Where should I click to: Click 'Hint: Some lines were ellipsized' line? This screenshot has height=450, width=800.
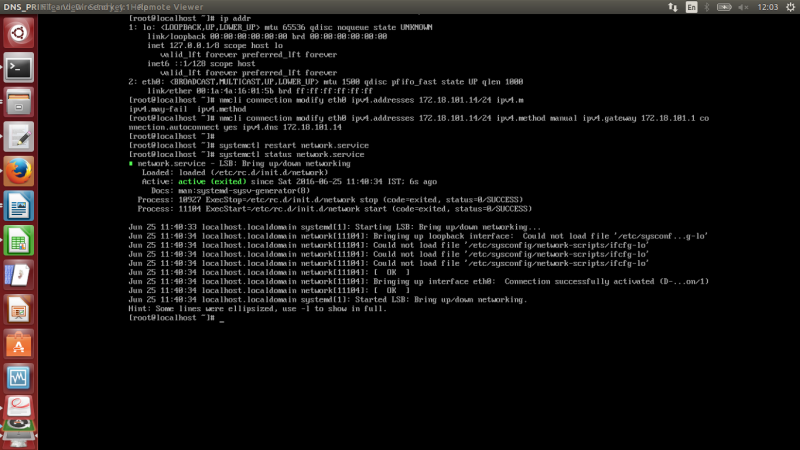pyautogui.click(x=258, y=309)
